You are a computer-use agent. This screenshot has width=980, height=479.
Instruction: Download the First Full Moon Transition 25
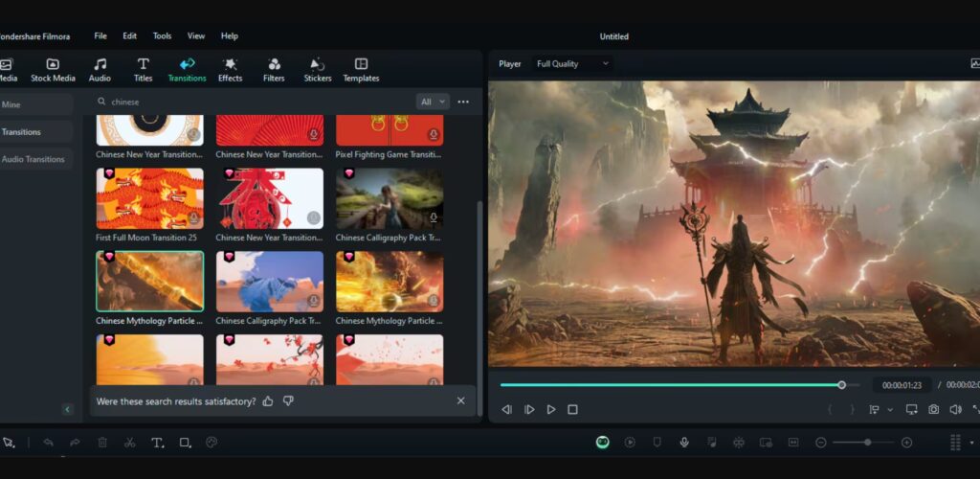(193, 217)
